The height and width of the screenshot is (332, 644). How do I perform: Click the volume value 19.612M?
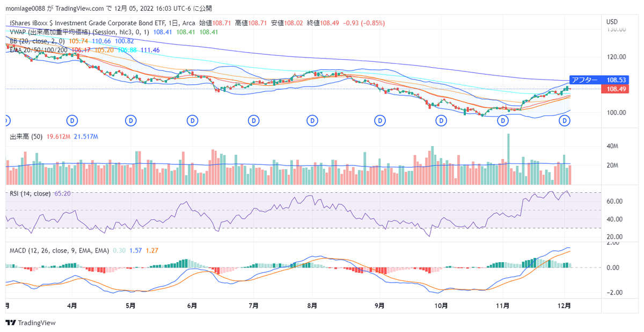58,137
